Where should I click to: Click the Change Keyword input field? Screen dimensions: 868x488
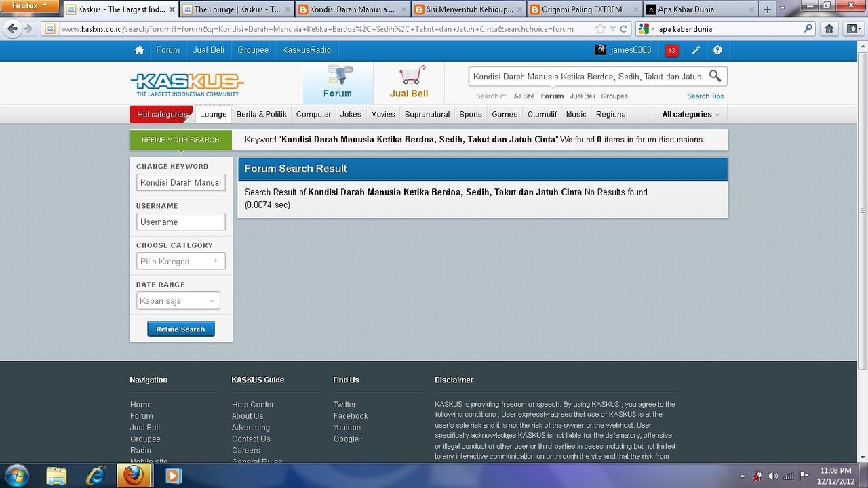point(180,183)
